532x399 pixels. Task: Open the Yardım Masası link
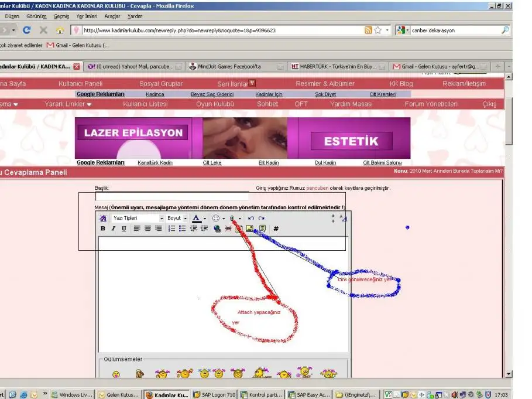coord(351,104)
